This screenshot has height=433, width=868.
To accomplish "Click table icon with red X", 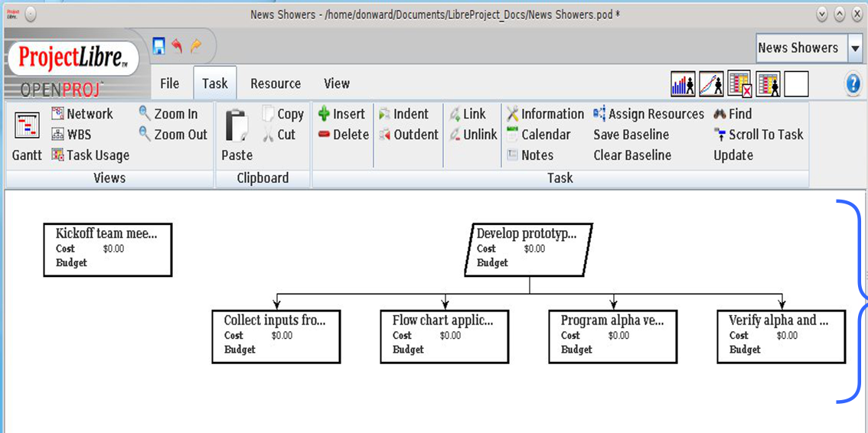I will point(739,84).
